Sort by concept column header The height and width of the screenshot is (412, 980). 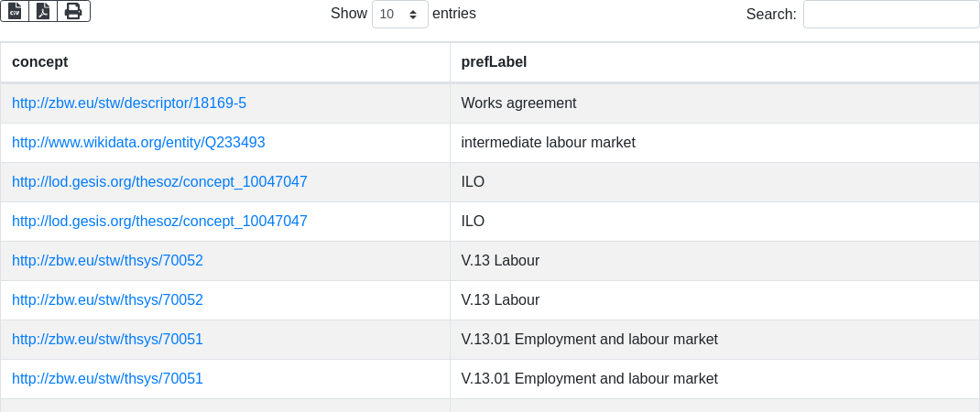pos(225,62)
